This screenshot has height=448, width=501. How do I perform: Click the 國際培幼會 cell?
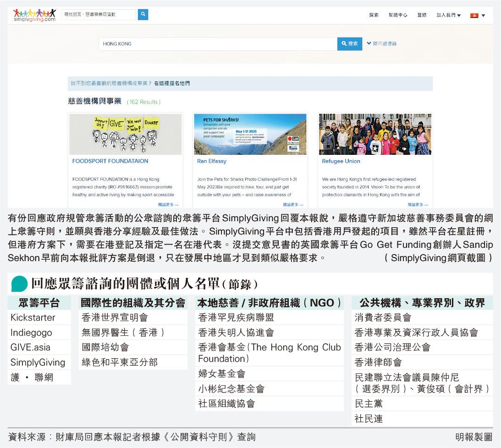(x=133, y=347)
